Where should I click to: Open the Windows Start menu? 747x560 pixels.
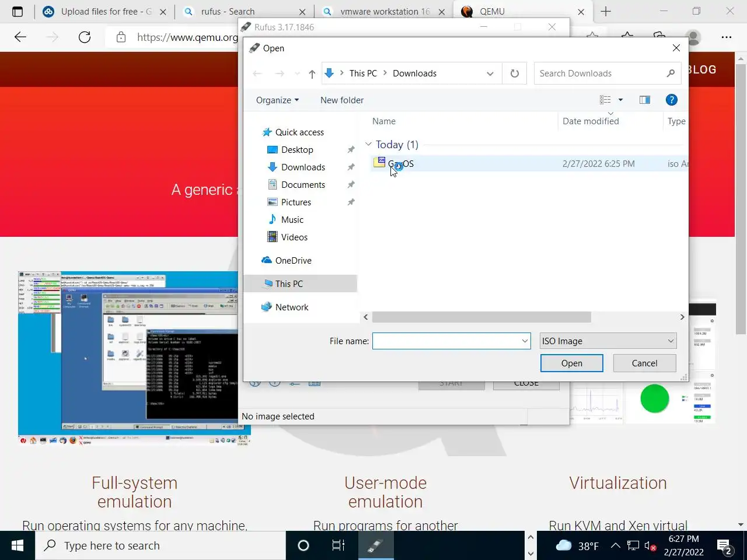pos(18,545)
